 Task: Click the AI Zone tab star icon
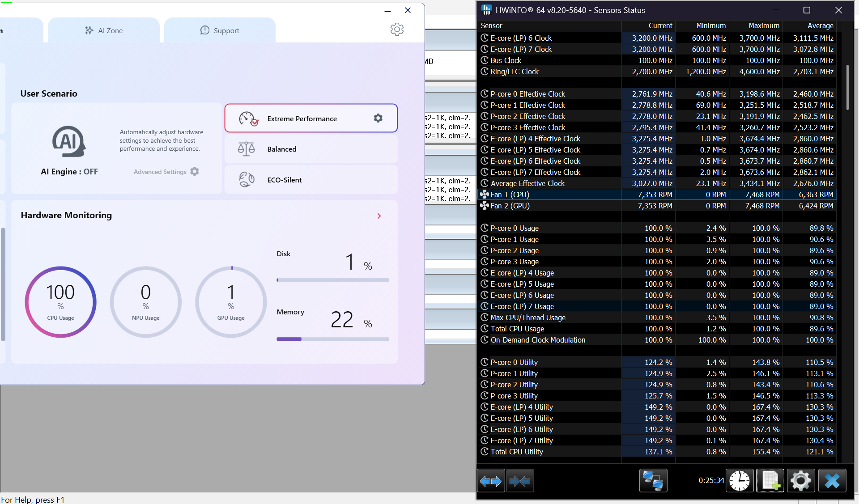pos(89,30)
